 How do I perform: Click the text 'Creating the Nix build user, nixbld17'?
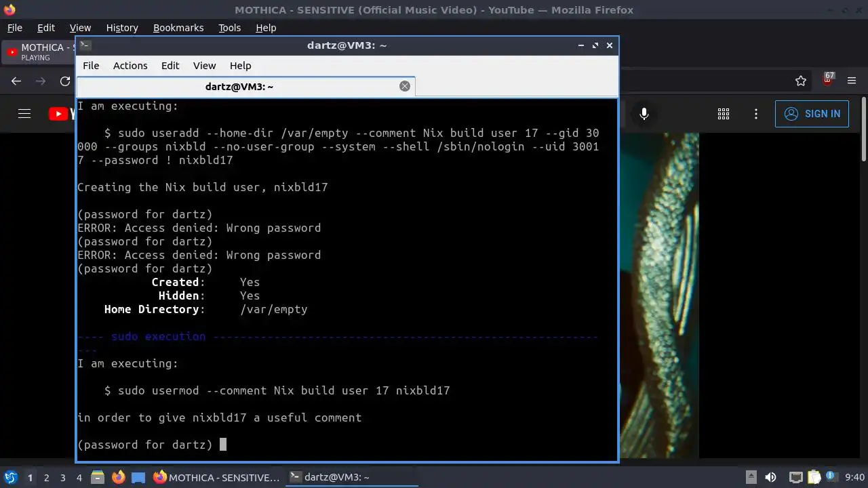coord(203,187)
